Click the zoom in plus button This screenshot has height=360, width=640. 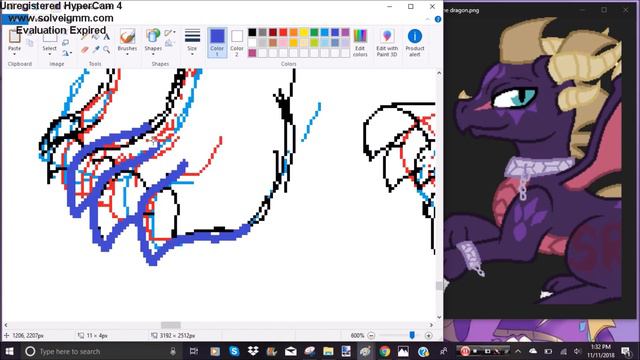pyautogui.click(x=429, y=336)
